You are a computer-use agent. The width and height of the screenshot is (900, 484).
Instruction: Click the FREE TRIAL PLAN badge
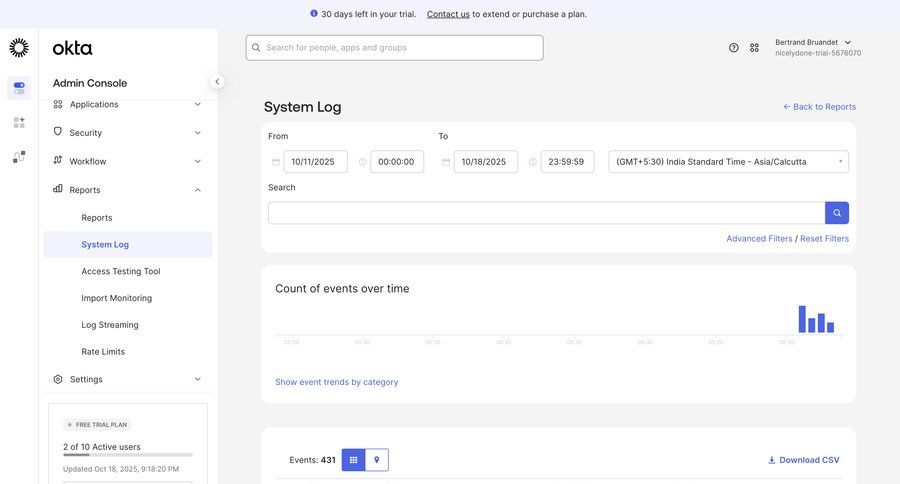coord(97,425)
